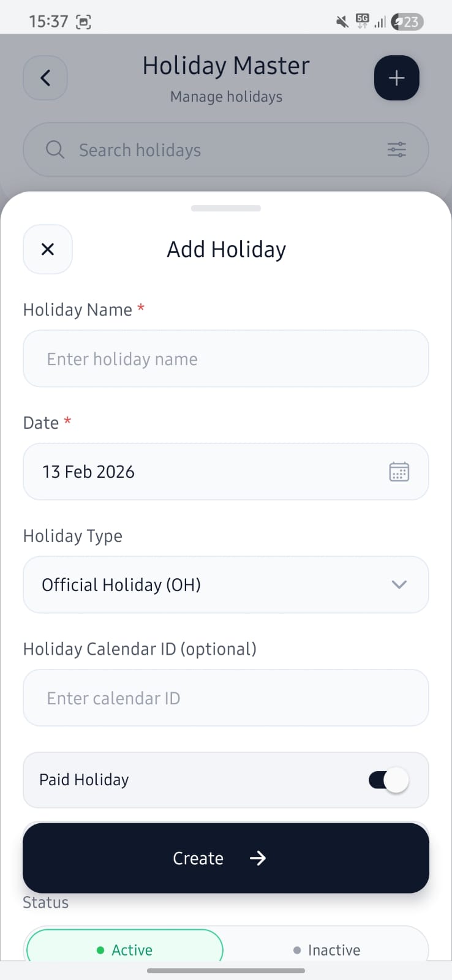Click the Enter calendar ID field

[x=225, y=698]
